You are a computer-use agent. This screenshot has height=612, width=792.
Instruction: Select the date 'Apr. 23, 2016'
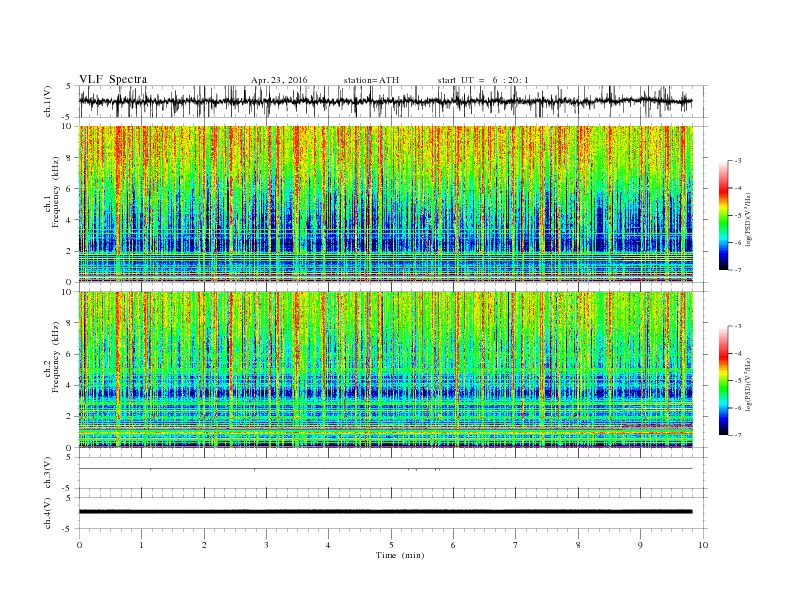tap(279, 80)
